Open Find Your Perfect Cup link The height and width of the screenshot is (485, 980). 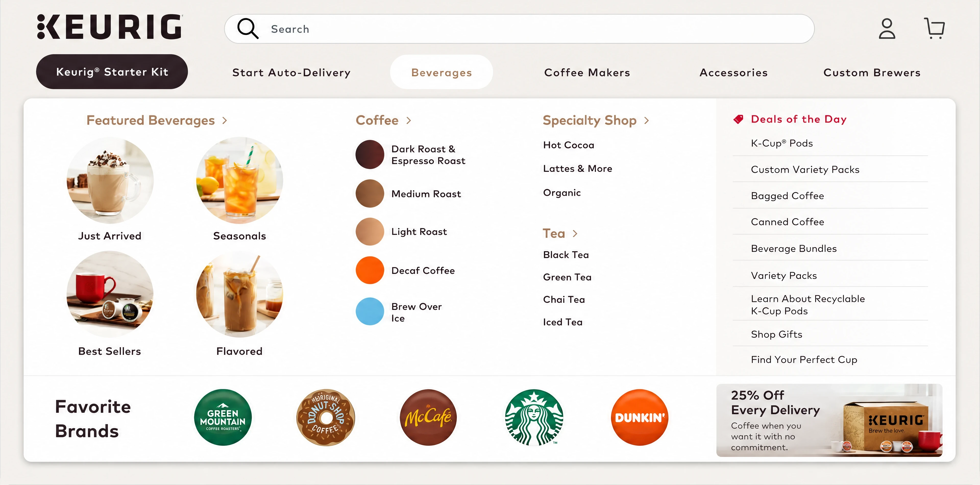[804, 359]
